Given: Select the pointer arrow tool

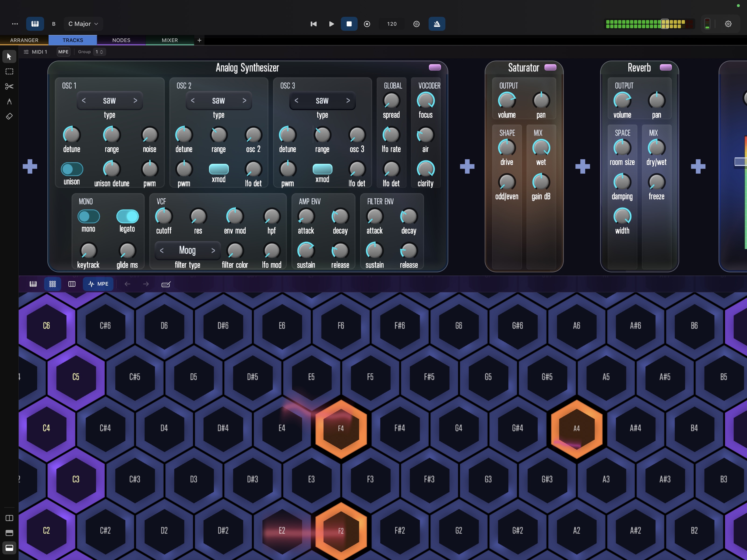Looking at the screenshot, I should tap(9, 56).
